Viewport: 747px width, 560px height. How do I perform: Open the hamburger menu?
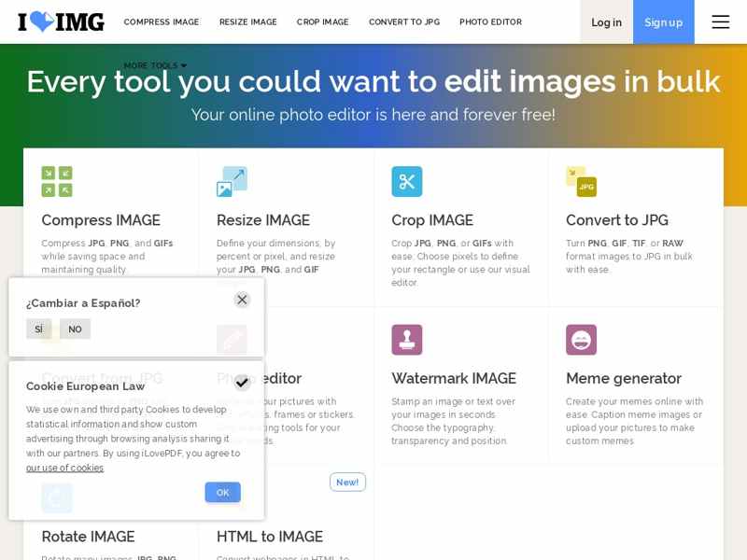(720, 21)
